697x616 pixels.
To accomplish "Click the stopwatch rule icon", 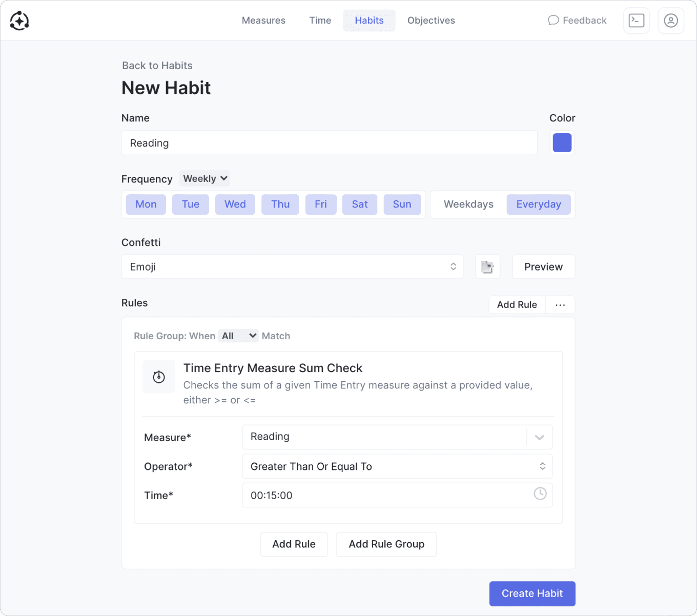I will pos(159,377).
